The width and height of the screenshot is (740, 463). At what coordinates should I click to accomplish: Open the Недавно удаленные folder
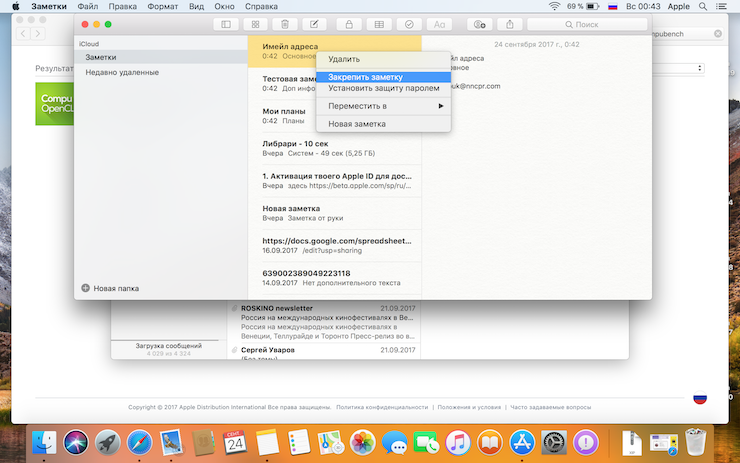[x=161, y=72]
